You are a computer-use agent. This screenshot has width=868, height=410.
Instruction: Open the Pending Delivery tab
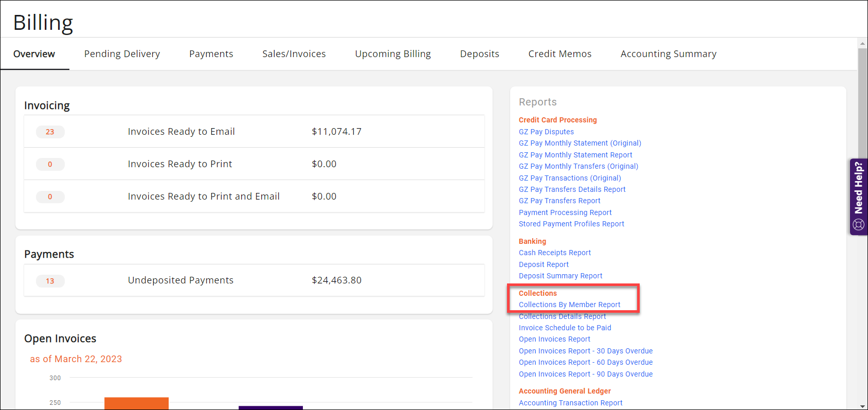pos(122,54)
